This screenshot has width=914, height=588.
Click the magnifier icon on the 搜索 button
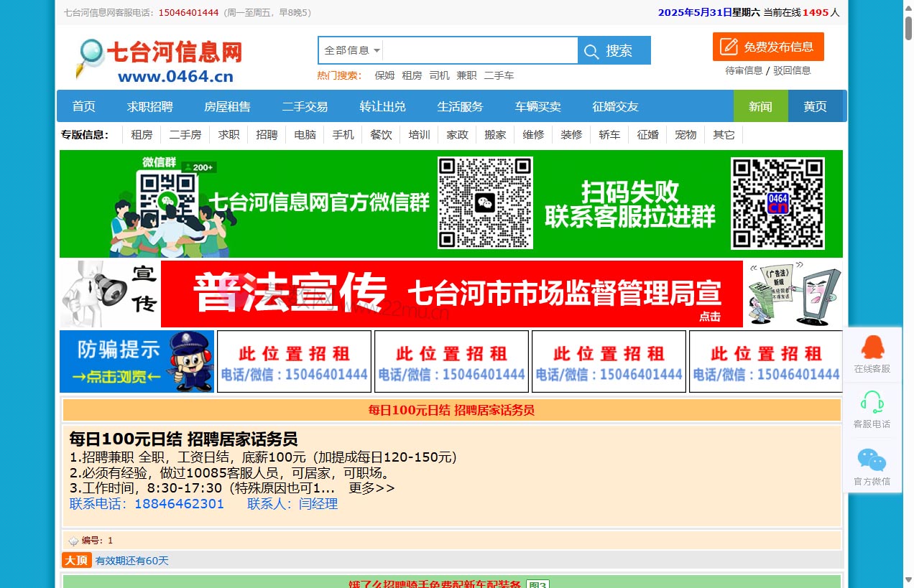coord(591,50)
